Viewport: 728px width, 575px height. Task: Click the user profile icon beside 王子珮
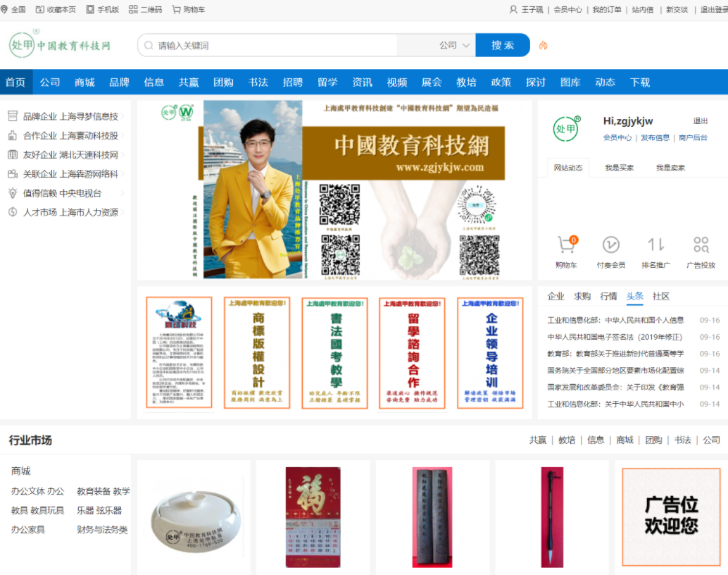(513, 9)
